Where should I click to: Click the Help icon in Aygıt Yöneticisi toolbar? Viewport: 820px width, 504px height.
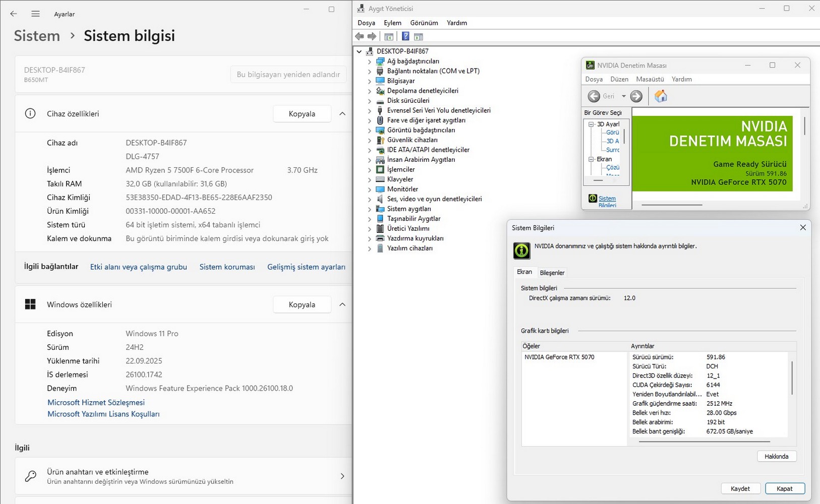pyautogui.click(x=405, y=36)
